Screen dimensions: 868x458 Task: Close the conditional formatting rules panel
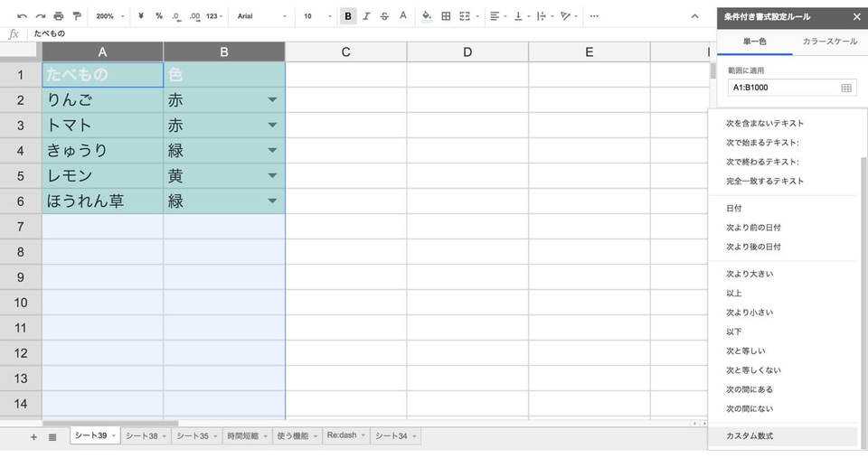point(856,16)
